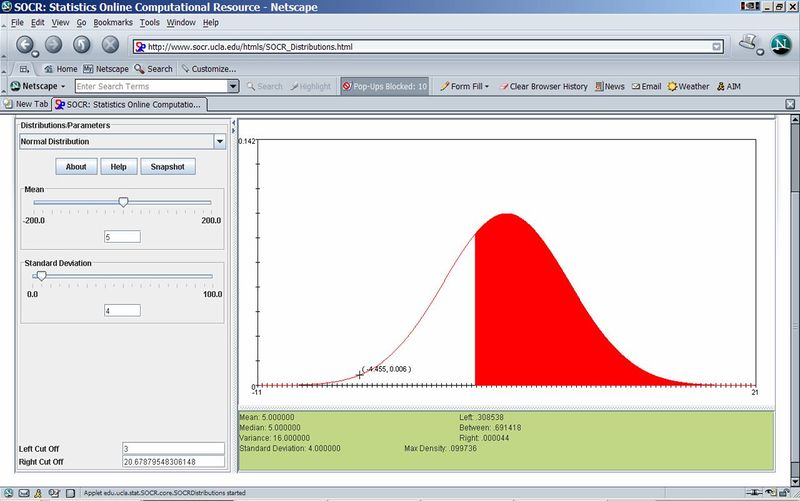Open the Form Fill dropdown

pos(464,86)
